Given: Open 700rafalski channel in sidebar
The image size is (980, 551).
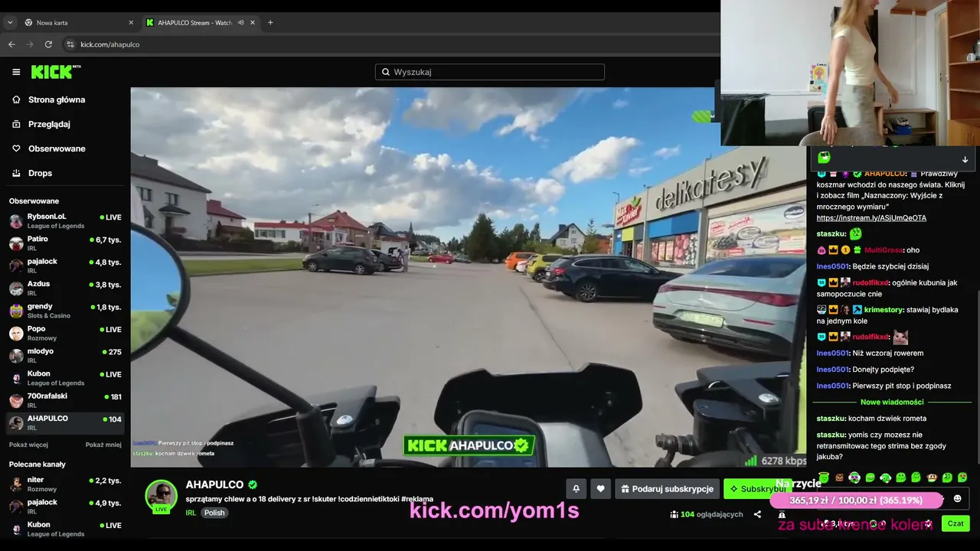Looking at the screenshot, I should [64, 400].
